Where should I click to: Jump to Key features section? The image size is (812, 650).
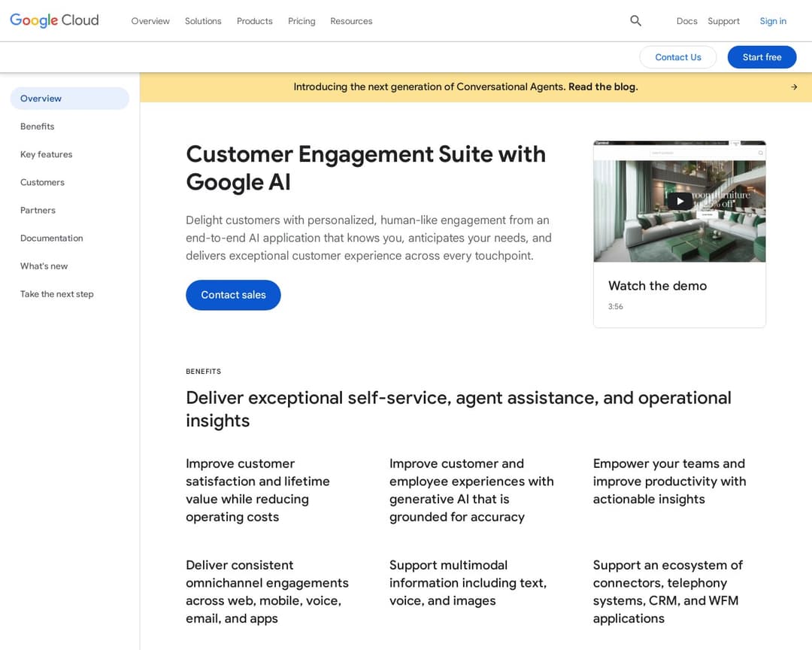click(x=46, y=154)
